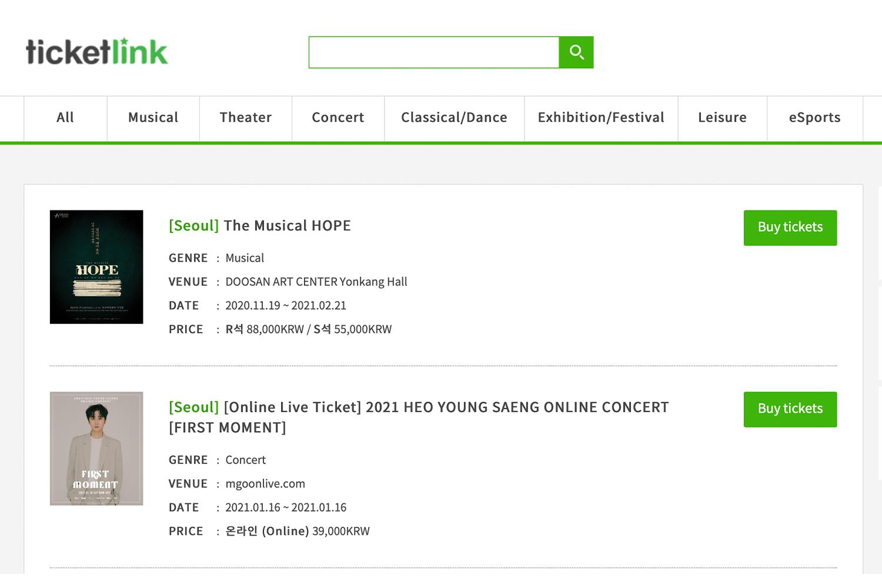Switch to the Musical tab
882x588 pixels.
(153, 118)
